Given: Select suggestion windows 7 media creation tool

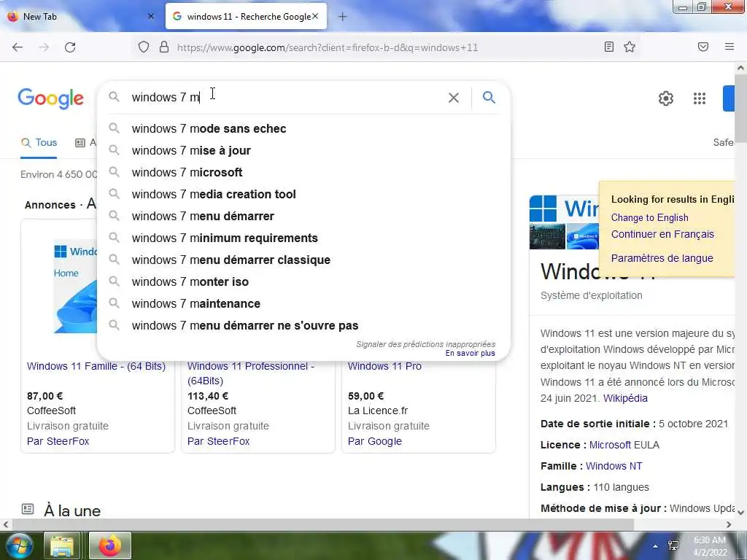Looking at the screenshot, I should (304, 194).
